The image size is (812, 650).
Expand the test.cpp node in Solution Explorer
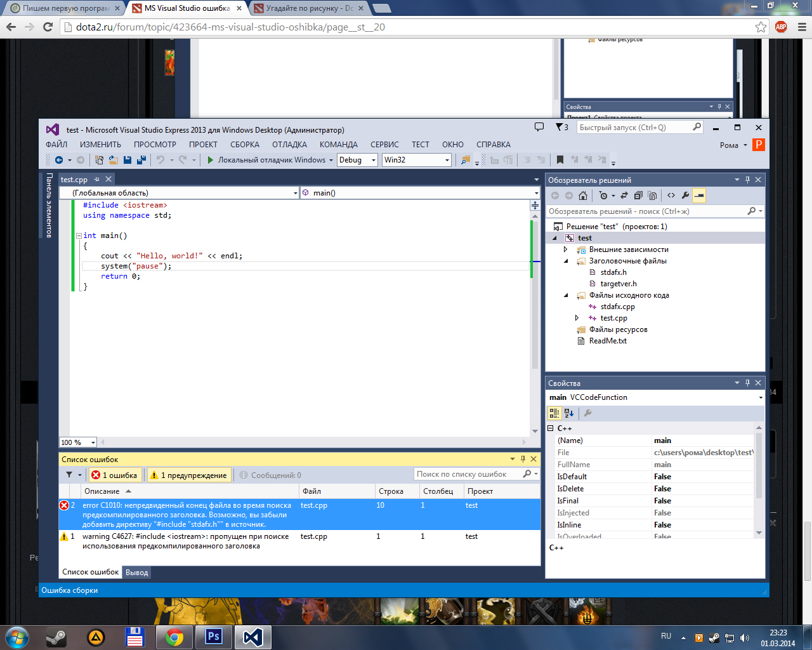pos(577,318)
